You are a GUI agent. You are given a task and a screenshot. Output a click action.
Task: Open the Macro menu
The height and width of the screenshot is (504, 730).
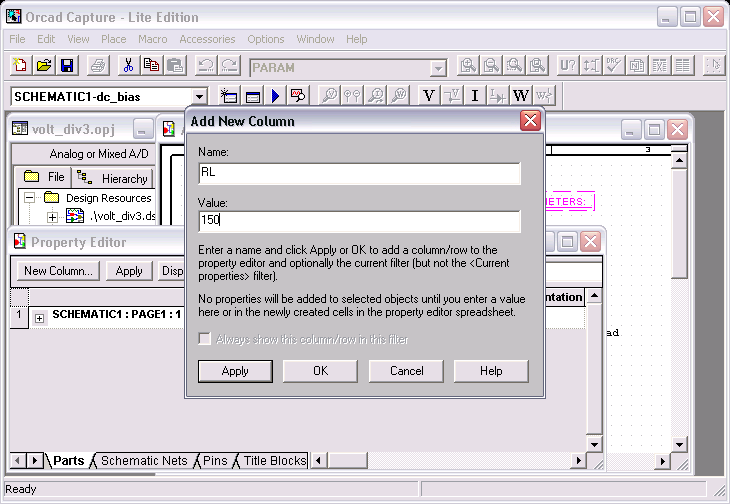pos(153,39)
